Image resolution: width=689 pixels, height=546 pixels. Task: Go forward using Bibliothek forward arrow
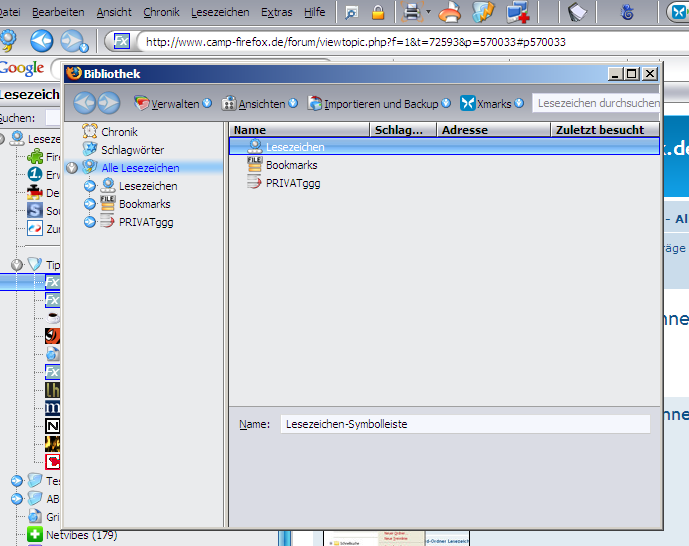108,103
